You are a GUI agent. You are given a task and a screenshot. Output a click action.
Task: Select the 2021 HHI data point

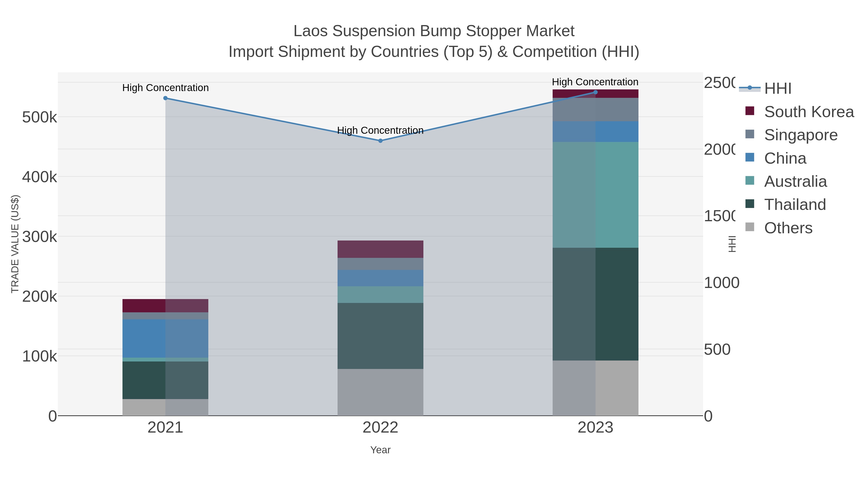(x=165, y=98)
